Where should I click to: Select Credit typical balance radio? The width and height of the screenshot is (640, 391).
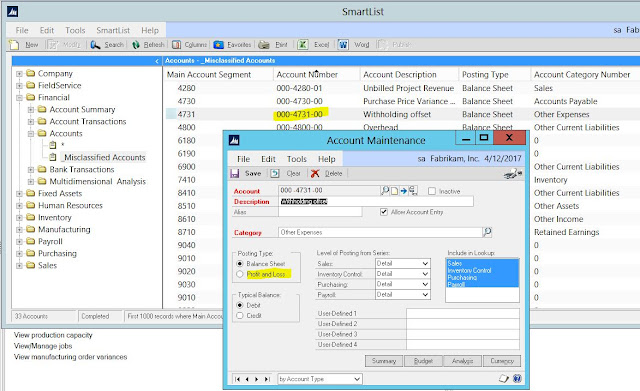tap(240, 315)
